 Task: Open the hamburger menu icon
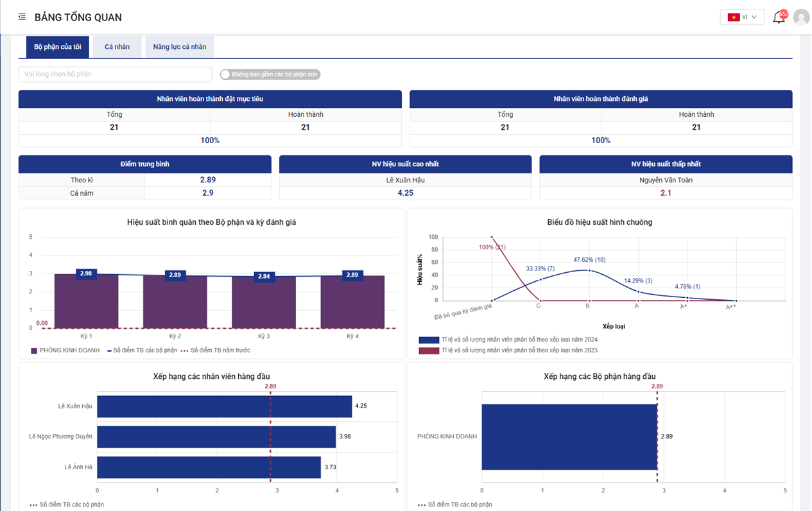click(22, 17)
